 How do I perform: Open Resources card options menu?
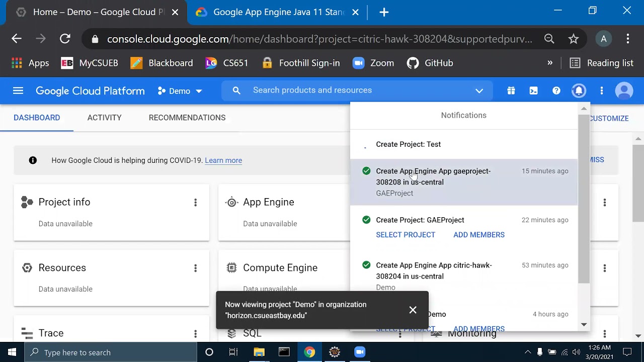point(195,268)
